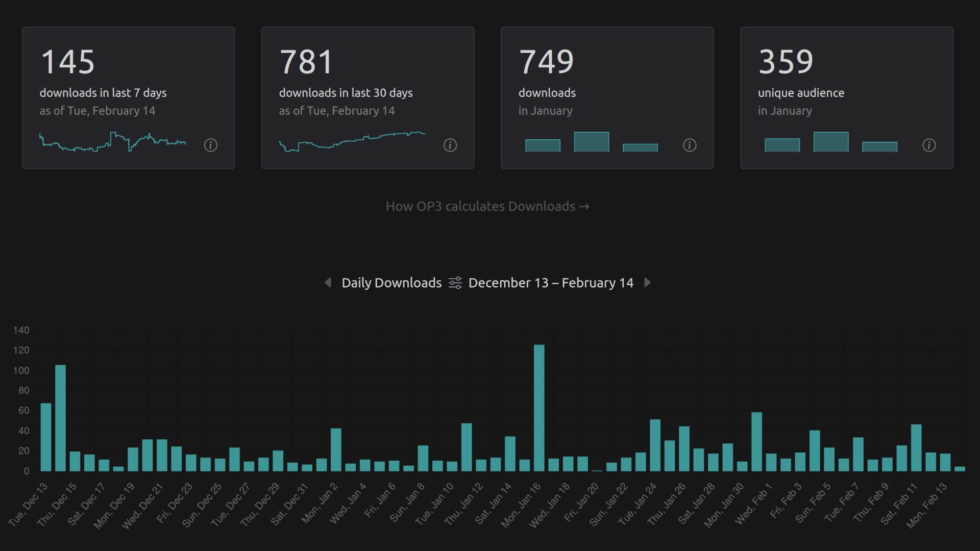
Task: Click the 30-day downloads sparkline
Action: coord(352,141)
